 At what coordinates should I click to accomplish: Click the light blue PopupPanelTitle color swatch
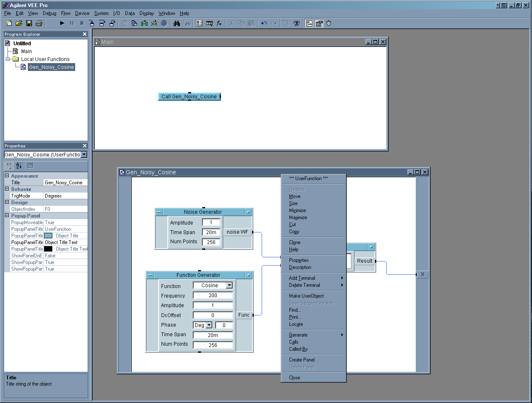48,236
